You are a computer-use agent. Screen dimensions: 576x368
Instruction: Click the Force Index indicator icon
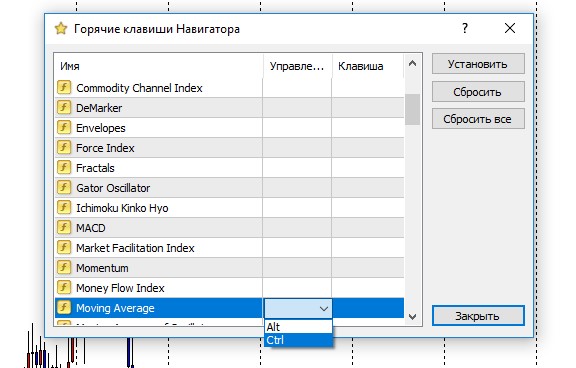(64, 148)
